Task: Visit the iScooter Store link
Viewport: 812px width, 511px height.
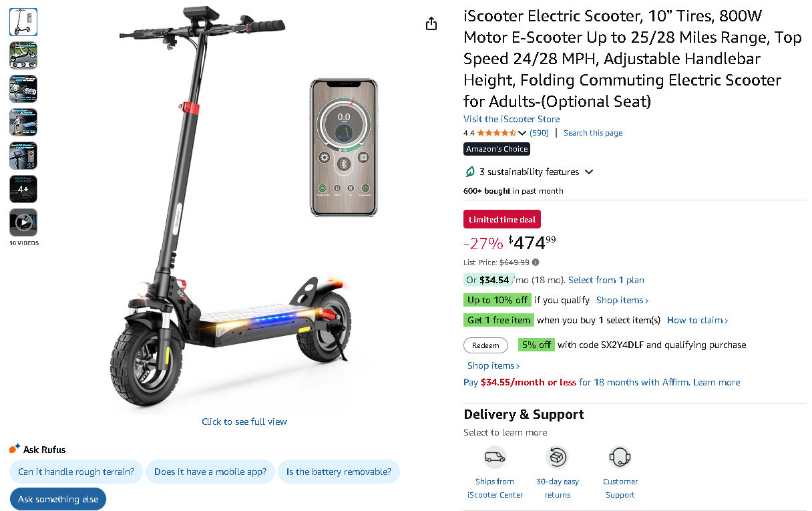Action: tap(512, 119)
